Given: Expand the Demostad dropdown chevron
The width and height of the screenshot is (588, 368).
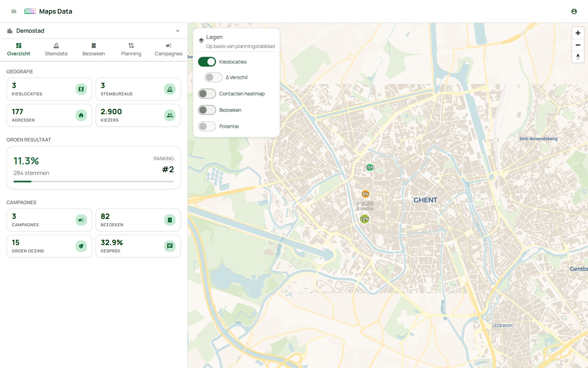Looking at the screenshot, I should (177, 31).
